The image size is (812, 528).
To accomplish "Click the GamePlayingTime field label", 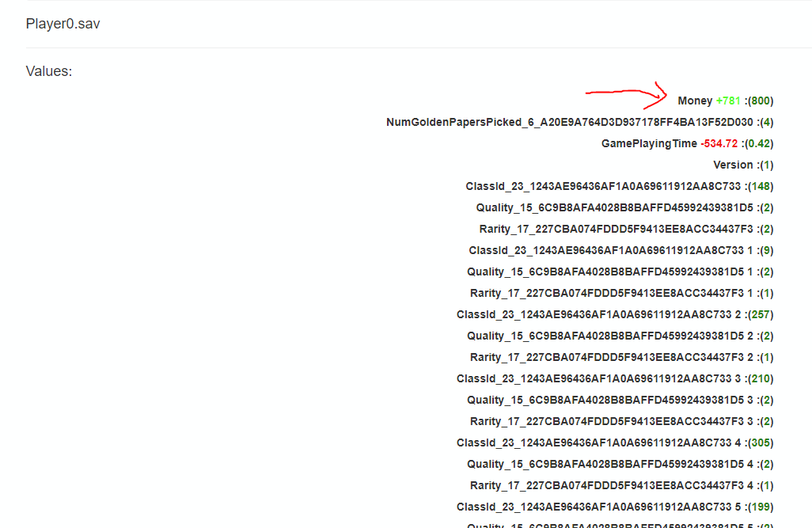I will (x=649, y=143).
